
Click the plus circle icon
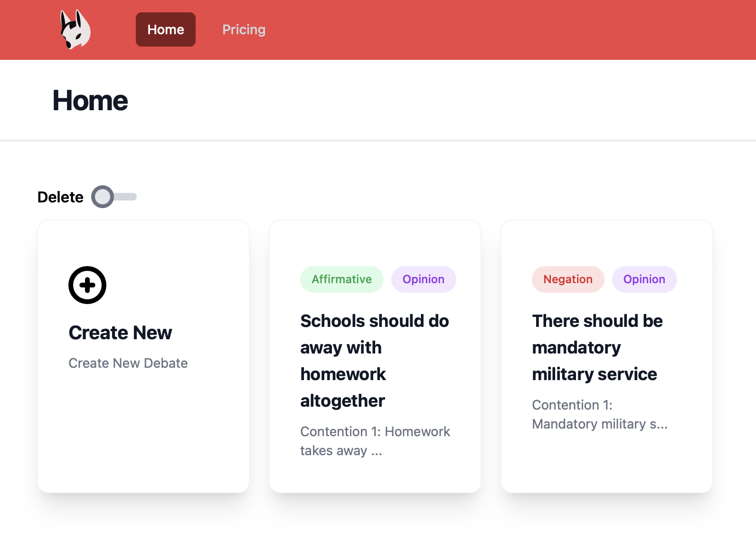[x=87, y=285]
